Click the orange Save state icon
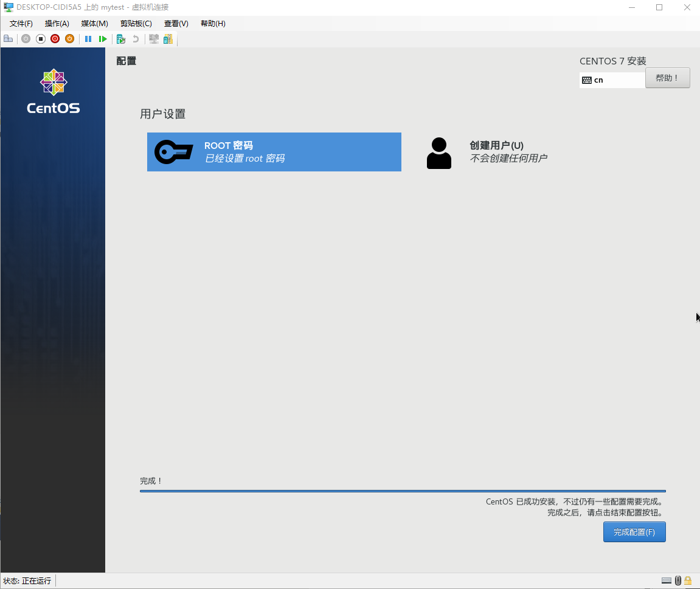This screenshot has height=589, width=700. tap(70, 39)
